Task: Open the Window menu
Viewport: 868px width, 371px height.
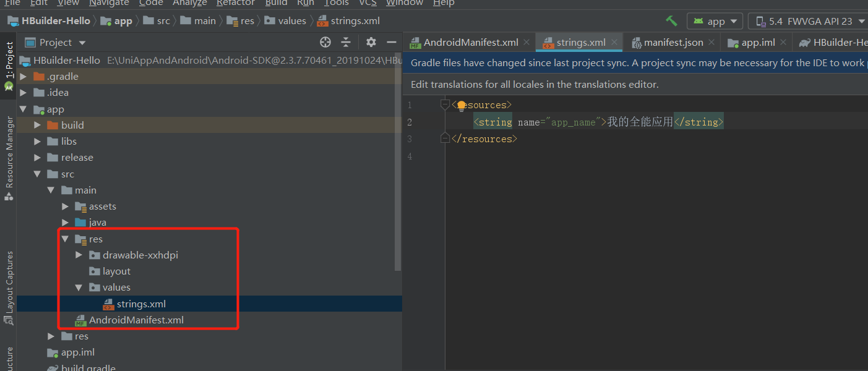Action: pyautogui.click(x=405, y=3)
